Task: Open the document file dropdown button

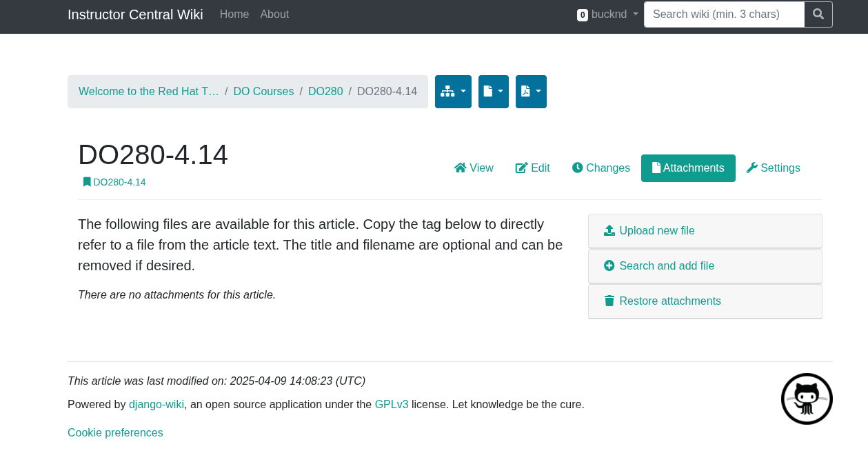Action: (494, 92)
